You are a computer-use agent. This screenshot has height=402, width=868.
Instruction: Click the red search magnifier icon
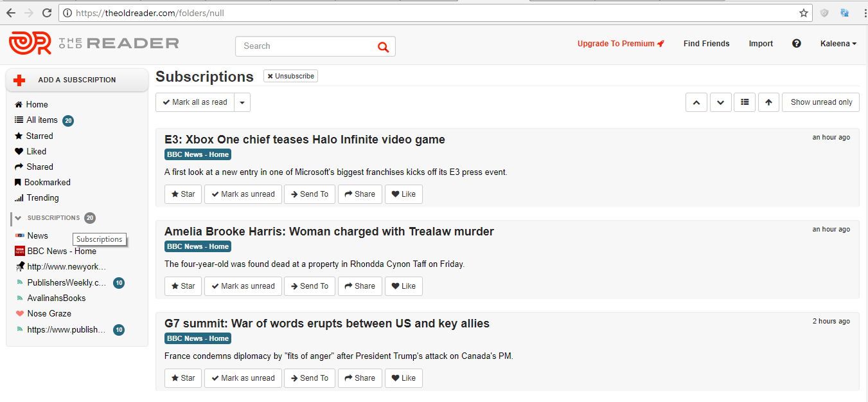click(x=384, y=46)
